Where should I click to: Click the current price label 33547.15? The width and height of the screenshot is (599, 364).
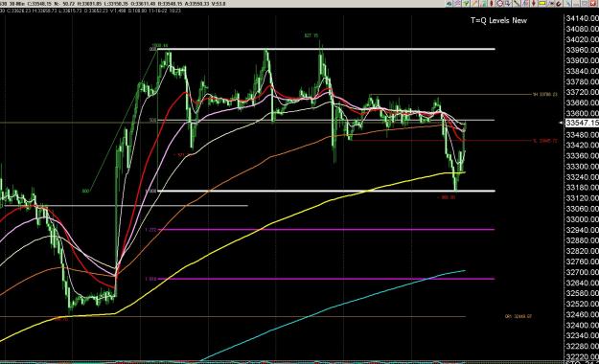pos(582,123)
